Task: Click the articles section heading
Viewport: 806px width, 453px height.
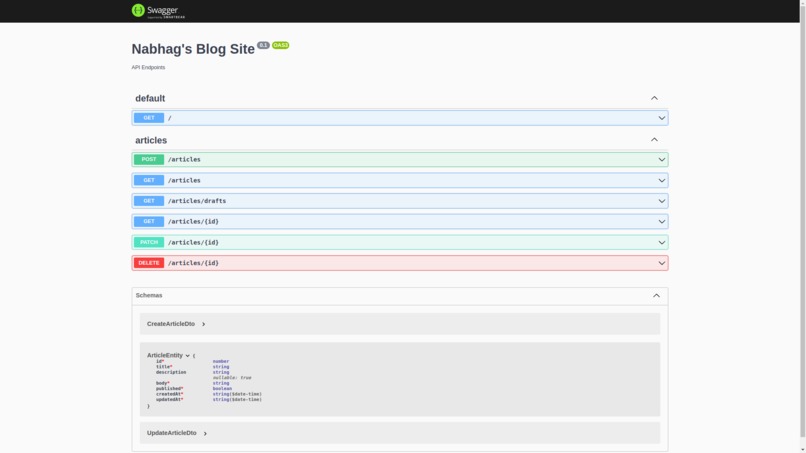Action: 151,140
